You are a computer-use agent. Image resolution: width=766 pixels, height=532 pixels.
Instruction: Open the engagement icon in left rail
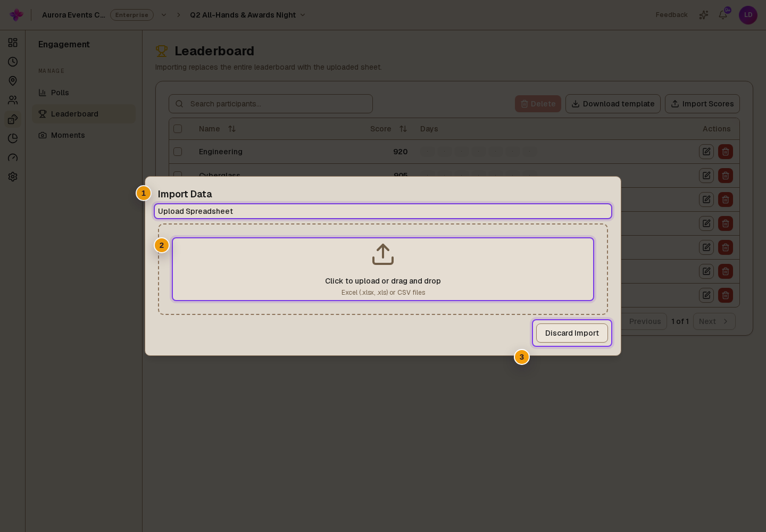click(13, 119)
